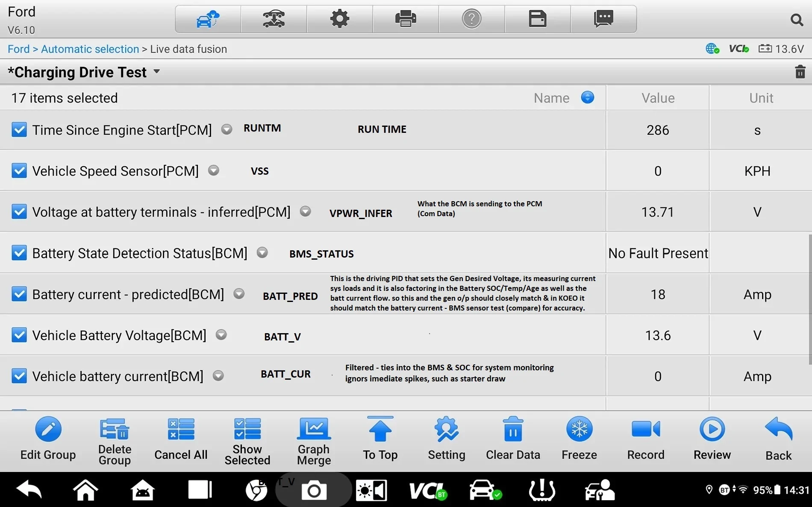
Task: Expand options for Time Since Engine Start
Action: (x=227, y=129)
